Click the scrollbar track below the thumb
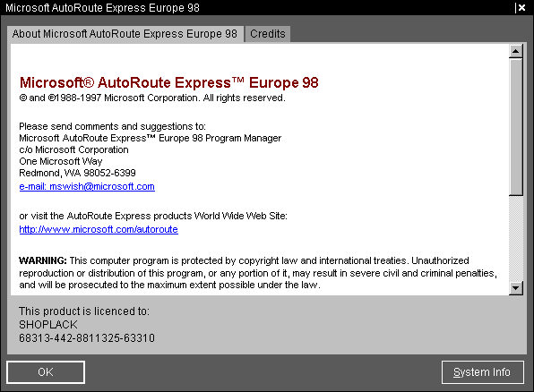Screen dimensions: 534x392 coord(515,239)
